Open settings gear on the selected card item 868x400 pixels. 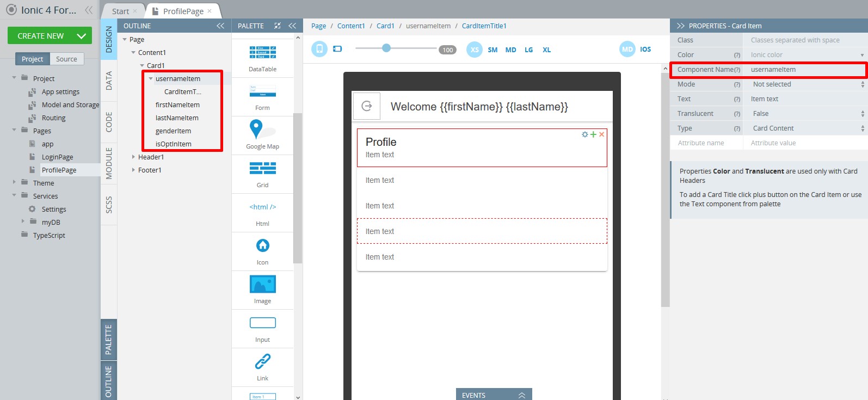585,134
